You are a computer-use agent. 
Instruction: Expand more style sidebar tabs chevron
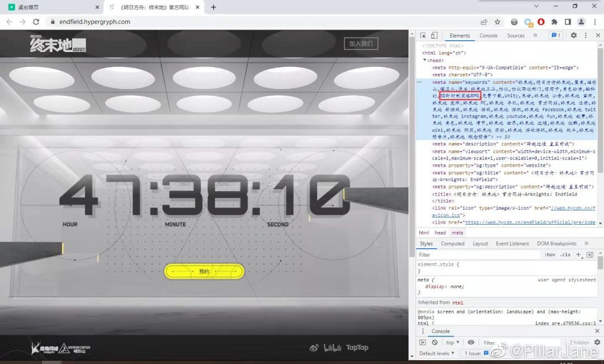click(x=586, y=243)
